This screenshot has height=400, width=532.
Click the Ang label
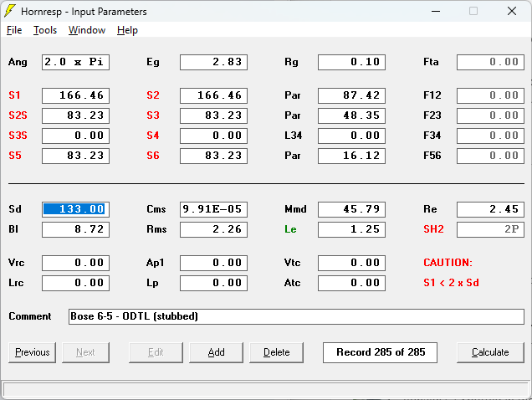tap(18, 62)
